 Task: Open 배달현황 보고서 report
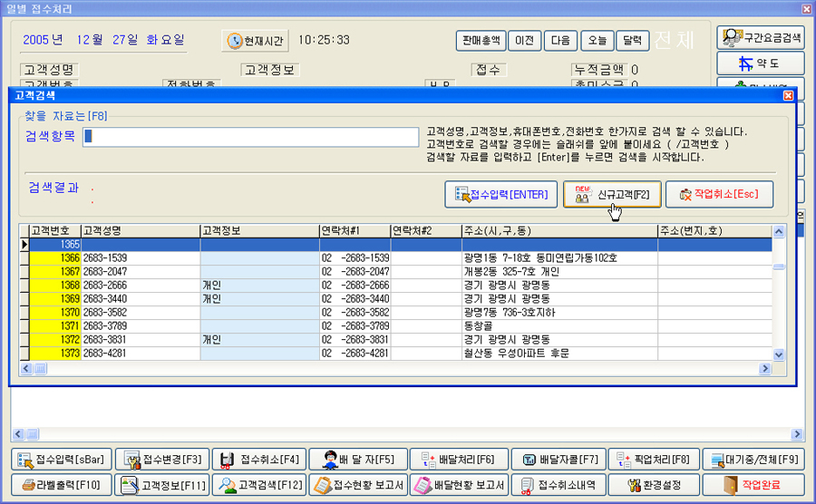tap(459, 485)
